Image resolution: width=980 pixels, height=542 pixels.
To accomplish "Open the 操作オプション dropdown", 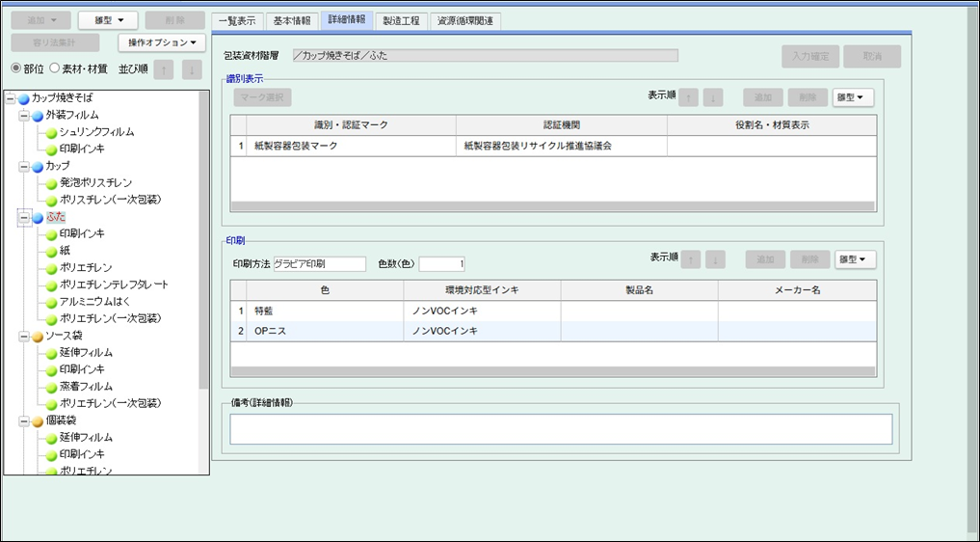I will (x=162, y=42).
